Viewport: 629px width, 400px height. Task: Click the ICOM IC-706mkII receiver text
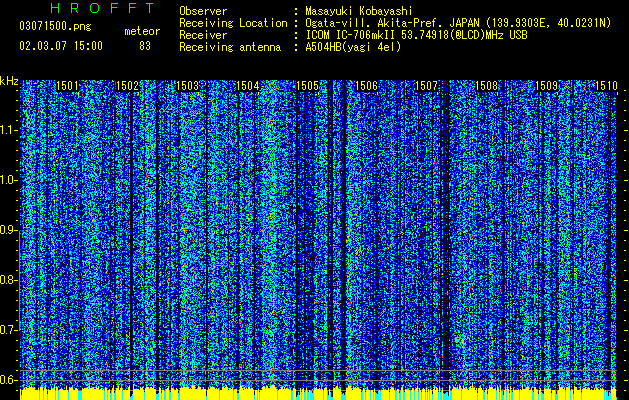[416, 35]
